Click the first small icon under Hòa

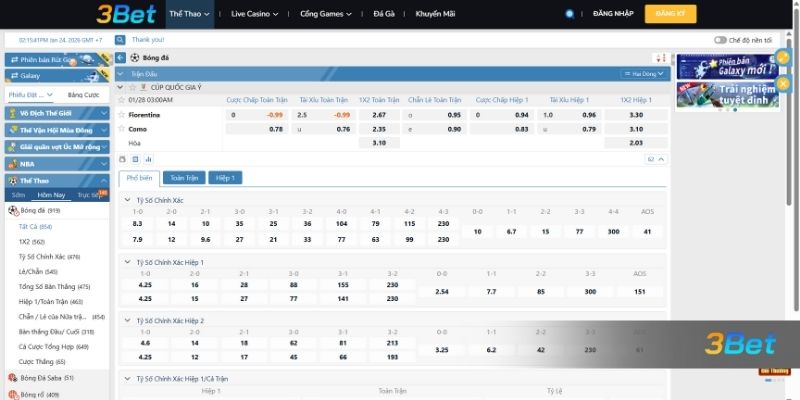point(122,159)
